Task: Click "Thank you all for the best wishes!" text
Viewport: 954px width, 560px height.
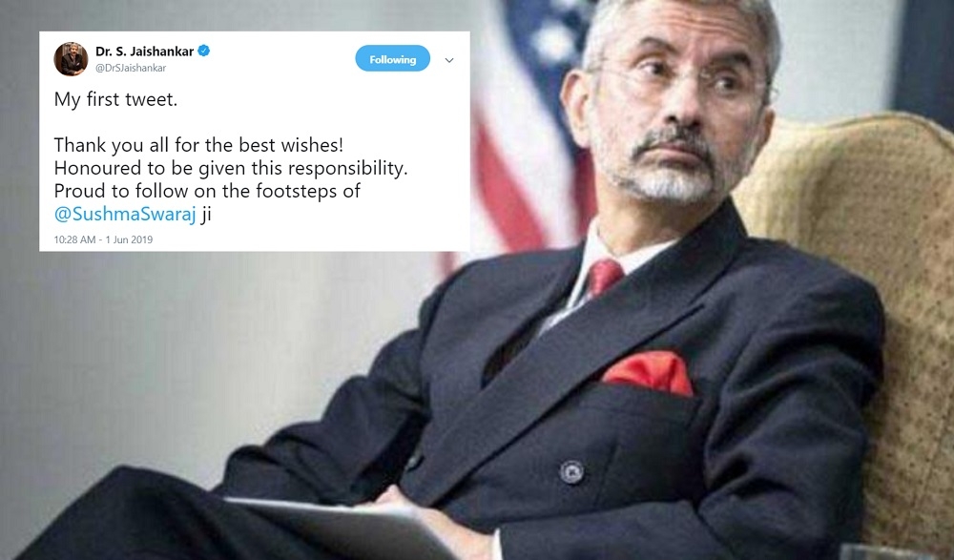Action: click(198, 145)
